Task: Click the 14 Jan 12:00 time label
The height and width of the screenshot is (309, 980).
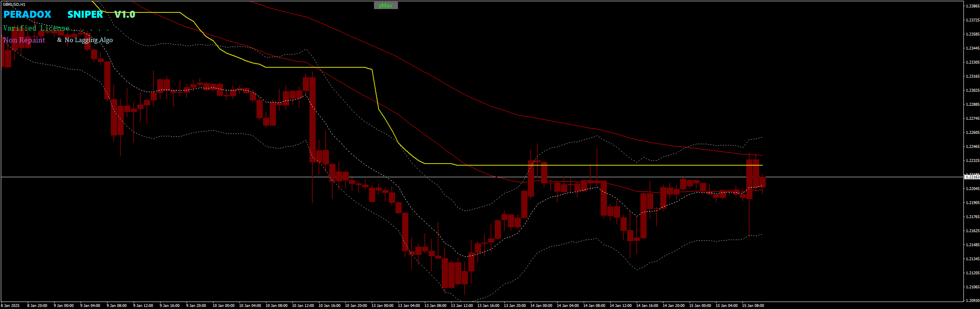Action: pos(621,306)
